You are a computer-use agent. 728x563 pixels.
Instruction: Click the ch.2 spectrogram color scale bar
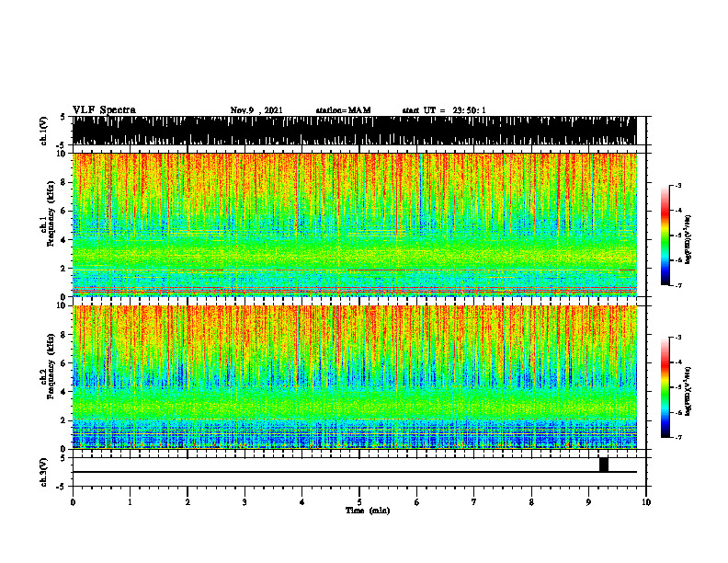(x=665, y=387)
